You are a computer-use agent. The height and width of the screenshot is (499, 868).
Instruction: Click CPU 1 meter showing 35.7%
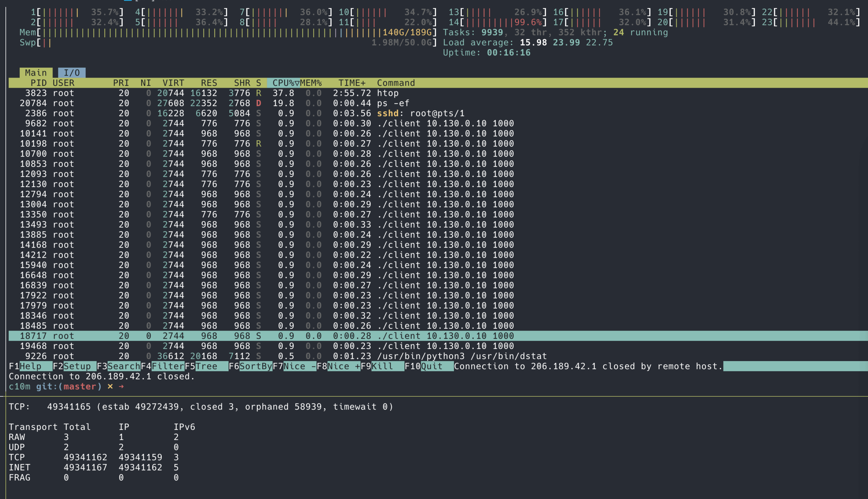point(77,12)
